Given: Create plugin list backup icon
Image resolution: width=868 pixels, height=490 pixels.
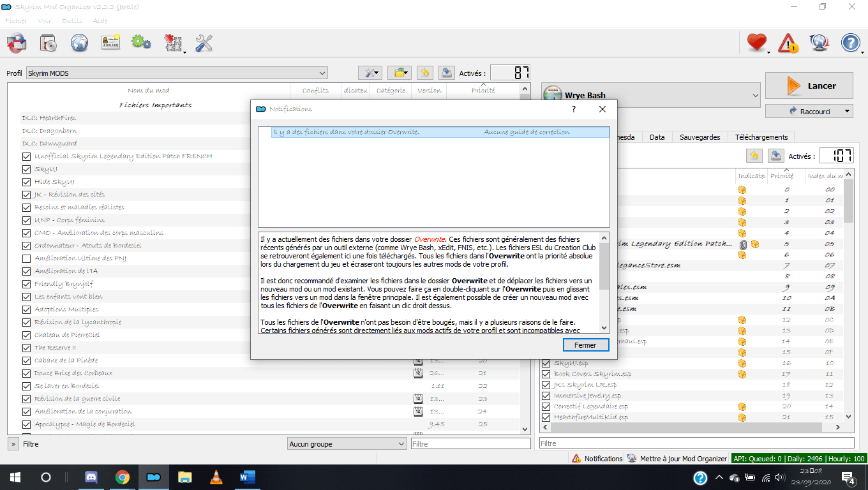Looking at the screenshot, I should coord(776,156).
